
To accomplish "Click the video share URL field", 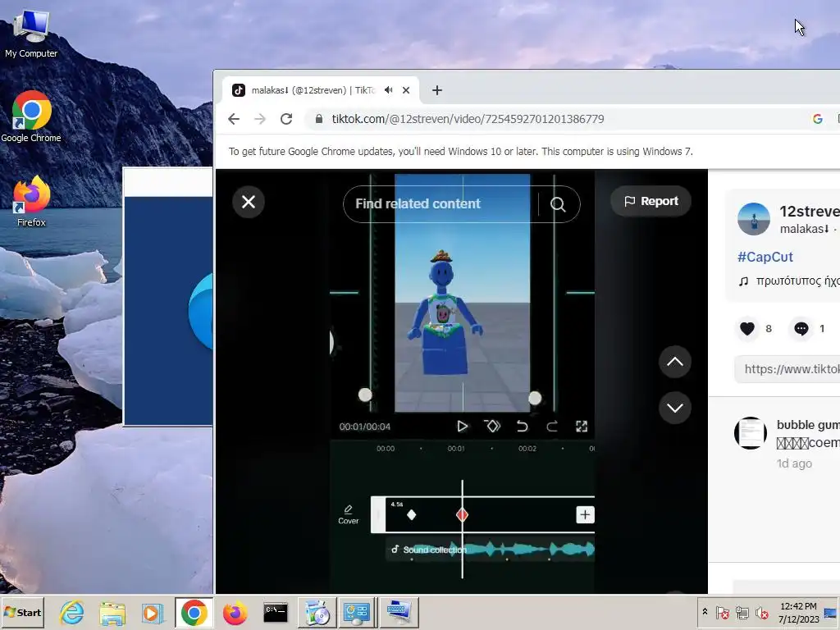I will [787, 368].
